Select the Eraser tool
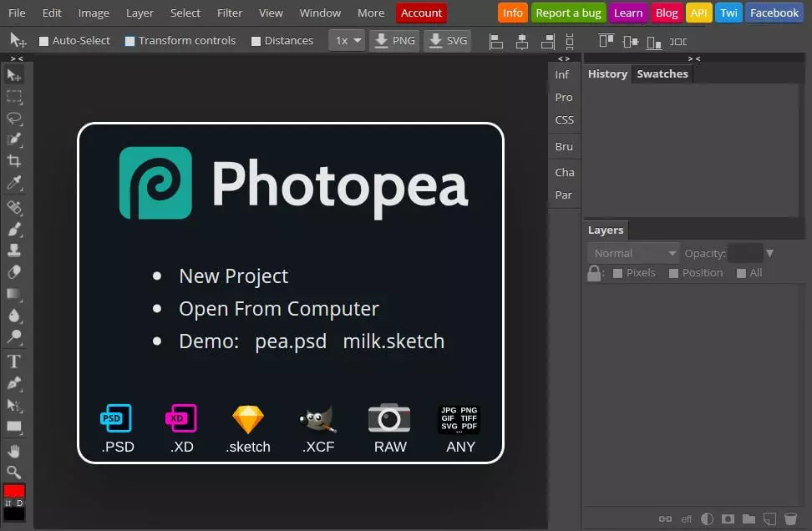Screen dimensions: 812x531 click(14, 272)
